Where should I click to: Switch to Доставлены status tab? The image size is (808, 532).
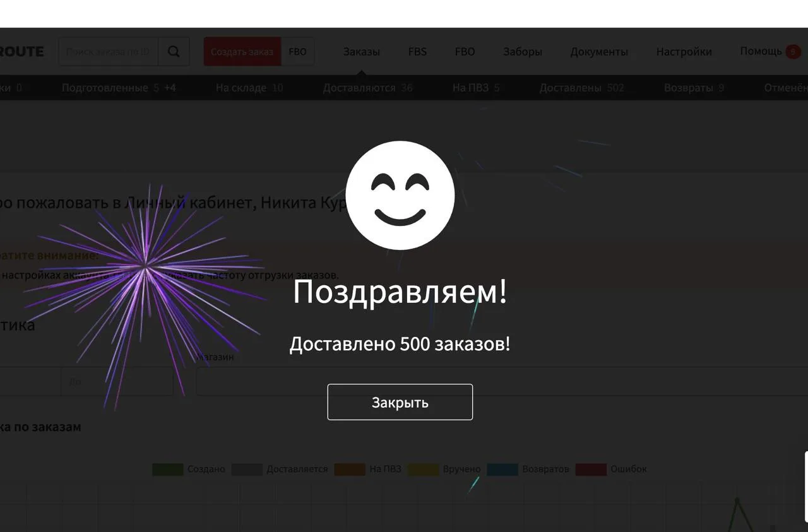(581, 88)
